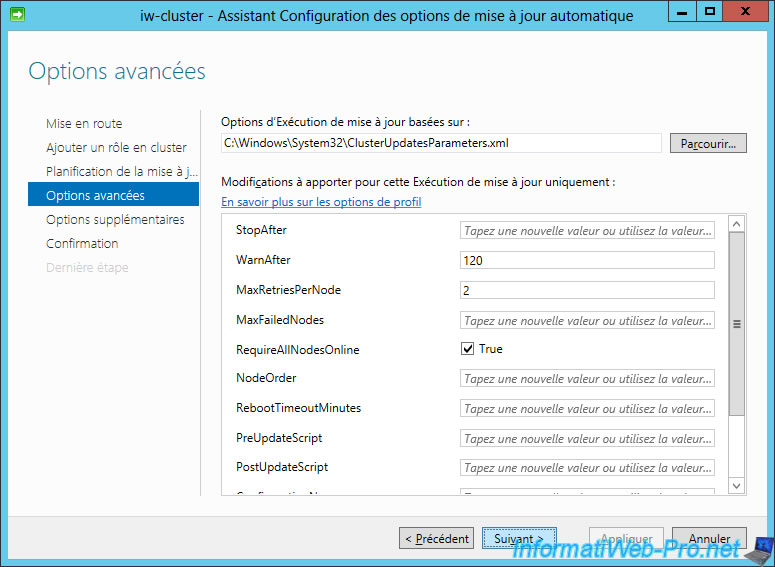Select the Planification de la mise à jour step
The width and height of the screenshot is (775, 567).
click(x=122, y=172)
